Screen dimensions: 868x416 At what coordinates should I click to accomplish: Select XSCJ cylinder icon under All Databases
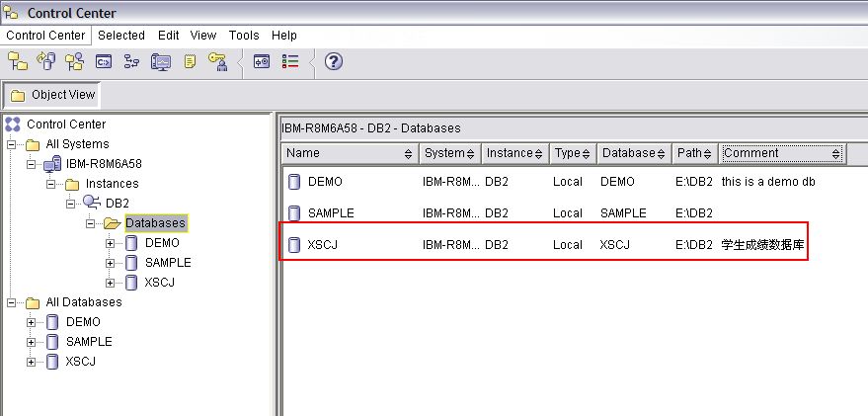(x=52, y=362)
